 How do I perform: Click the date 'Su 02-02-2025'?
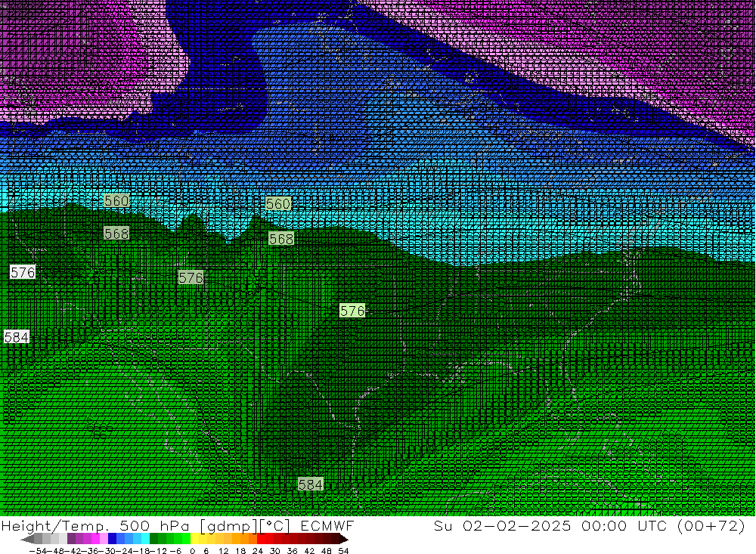(x=502, y=525)
